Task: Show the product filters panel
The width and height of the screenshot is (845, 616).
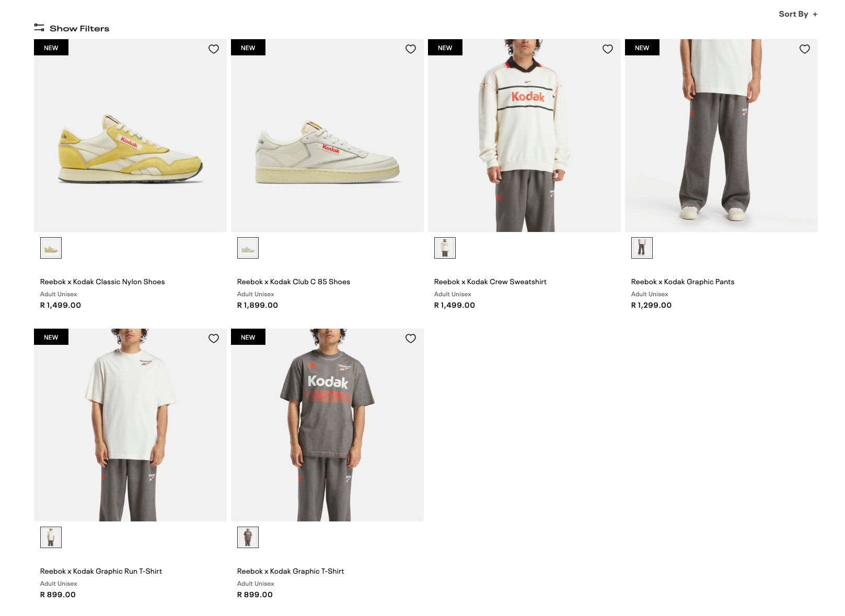Action: (72, 28)
